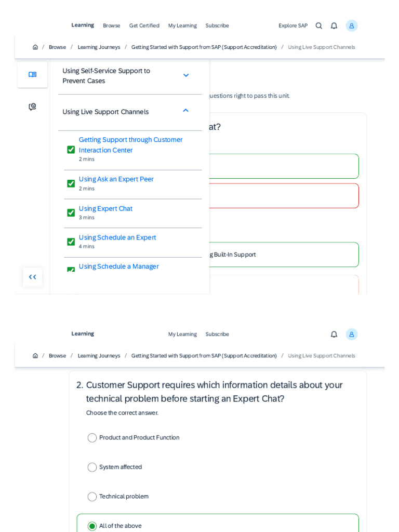
Task: Collapse the Using Live Support Channels section
Action: (186, 111)
